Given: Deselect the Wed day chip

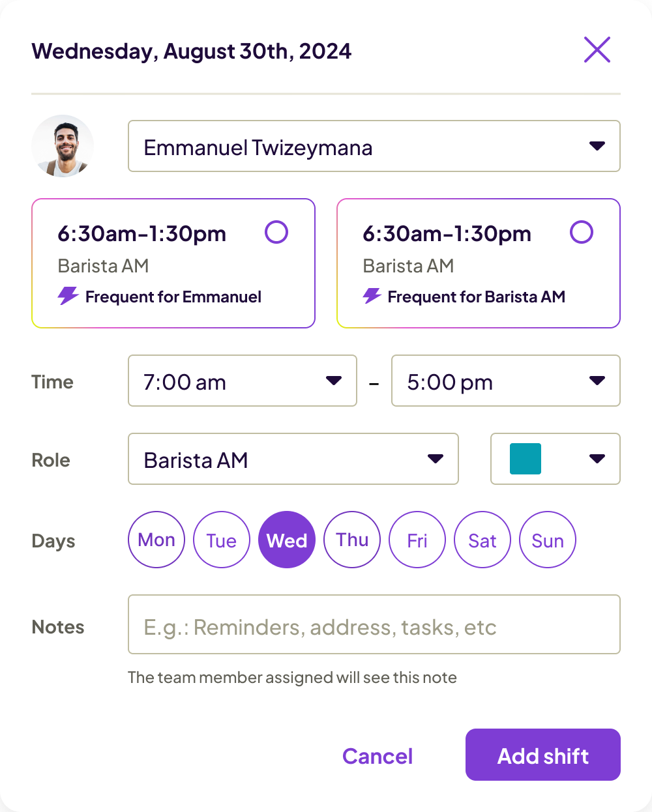Looking at the screenshot, I should 287,540.
